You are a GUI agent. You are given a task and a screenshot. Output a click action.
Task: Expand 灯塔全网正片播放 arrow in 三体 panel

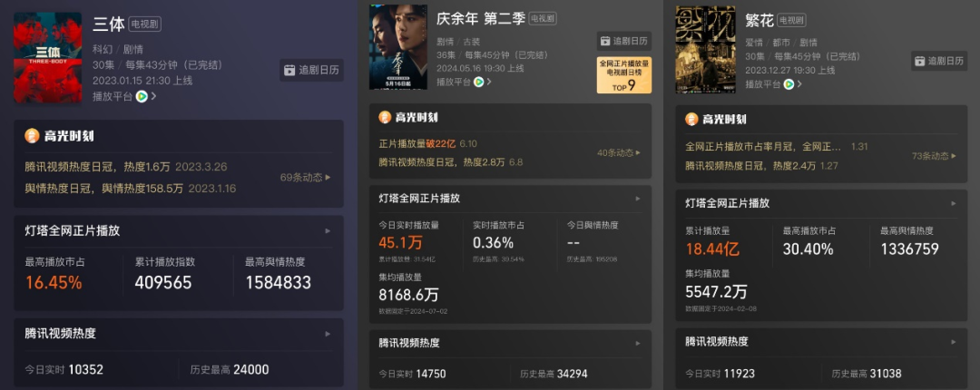tap(328, 230)
